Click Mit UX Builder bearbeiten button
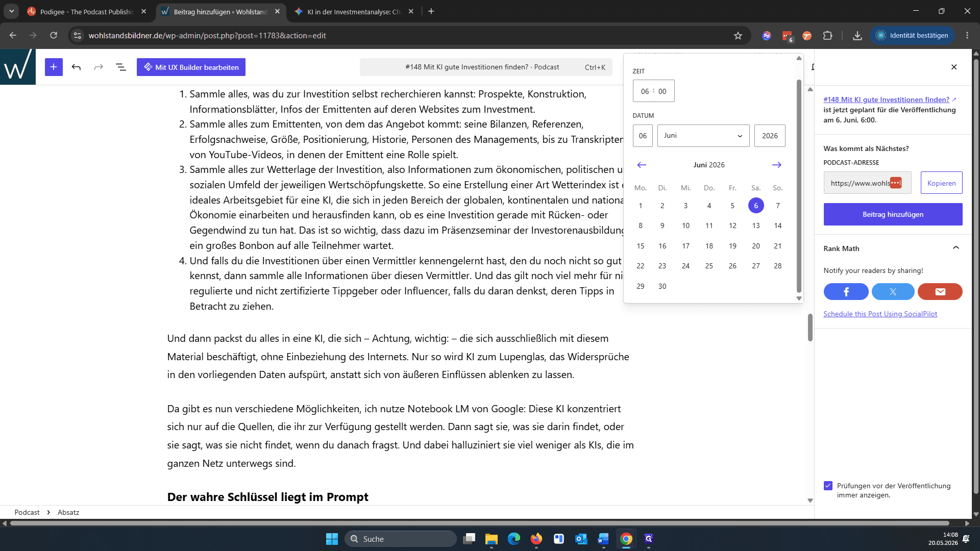Viewport: 980px width, 551px height. [x=191, y=67]
